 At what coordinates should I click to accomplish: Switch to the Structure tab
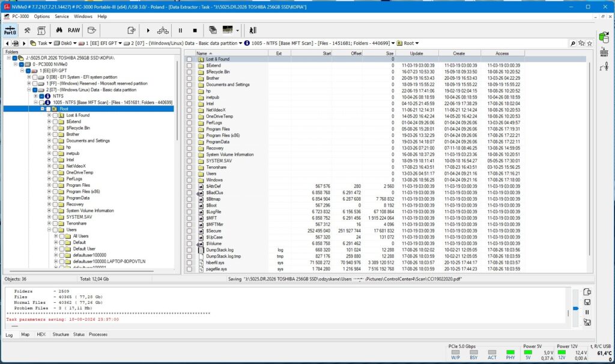(61, 335)
